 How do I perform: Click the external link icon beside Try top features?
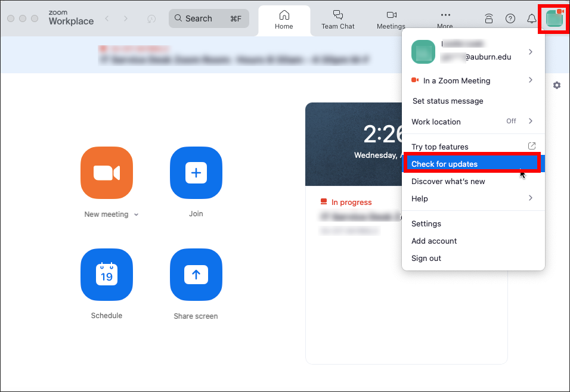531,146
